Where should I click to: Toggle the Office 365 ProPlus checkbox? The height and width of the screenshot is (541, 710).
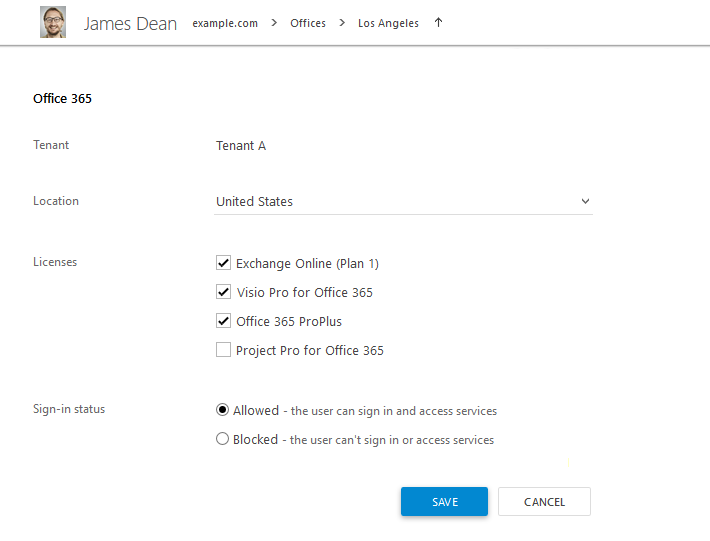[223, 321]
